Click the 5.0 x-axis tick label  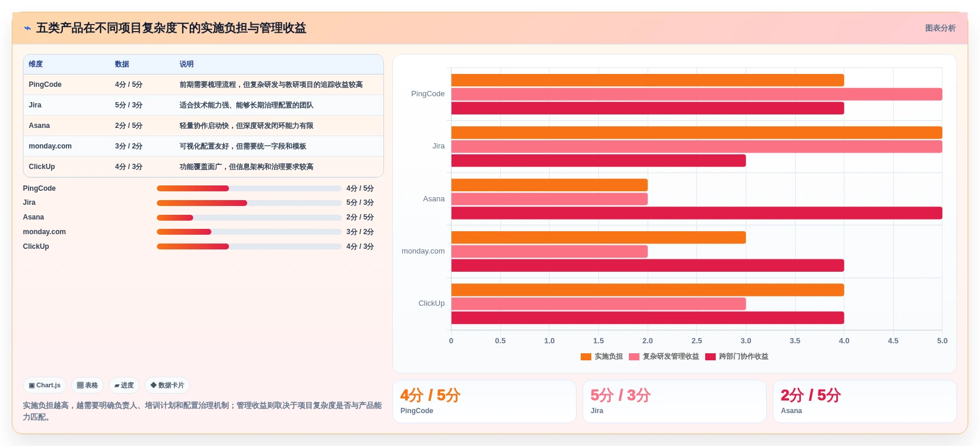(942, 341)
